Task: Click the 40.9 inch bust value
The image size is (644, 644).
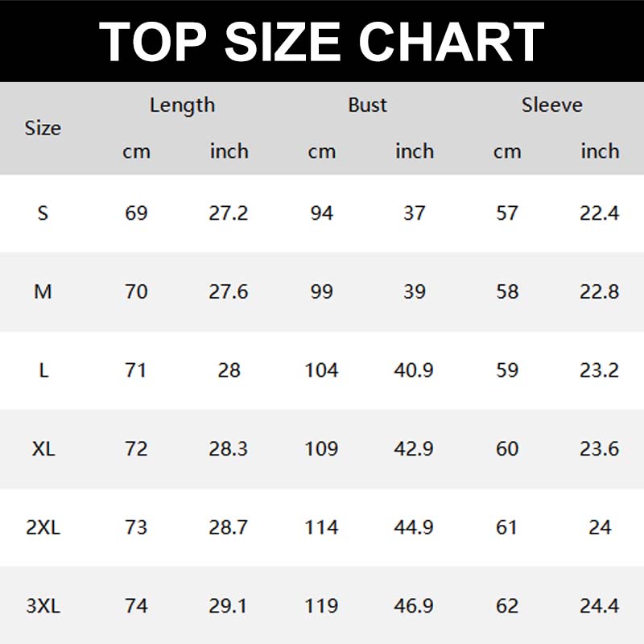Action: coord(414,370)
